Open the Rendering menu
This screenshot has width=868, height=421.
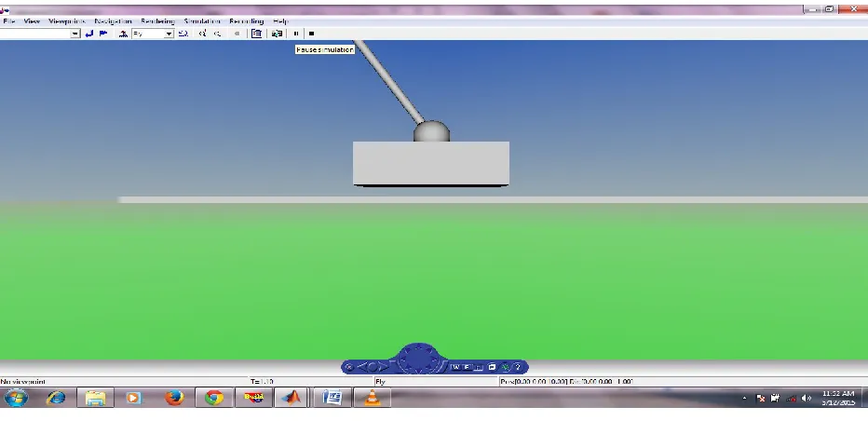coord(157,21)
